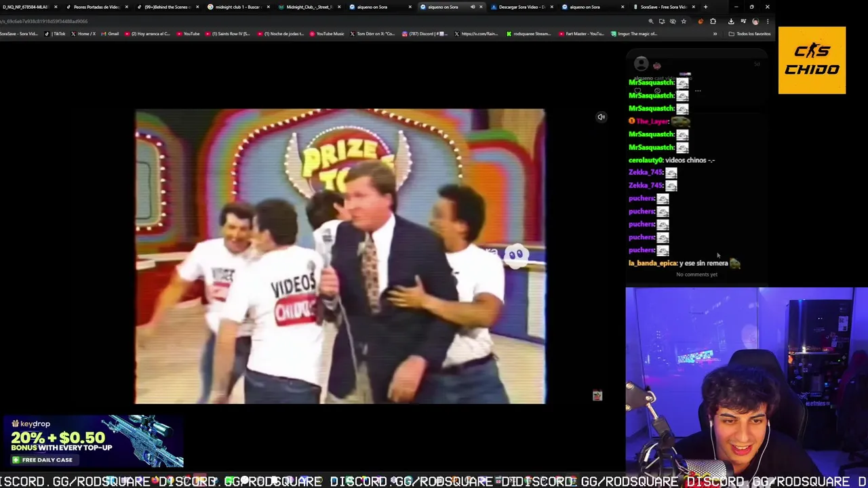Click the install app icon in address bar
The image size is (868, 488).
[x=662, y=21]
